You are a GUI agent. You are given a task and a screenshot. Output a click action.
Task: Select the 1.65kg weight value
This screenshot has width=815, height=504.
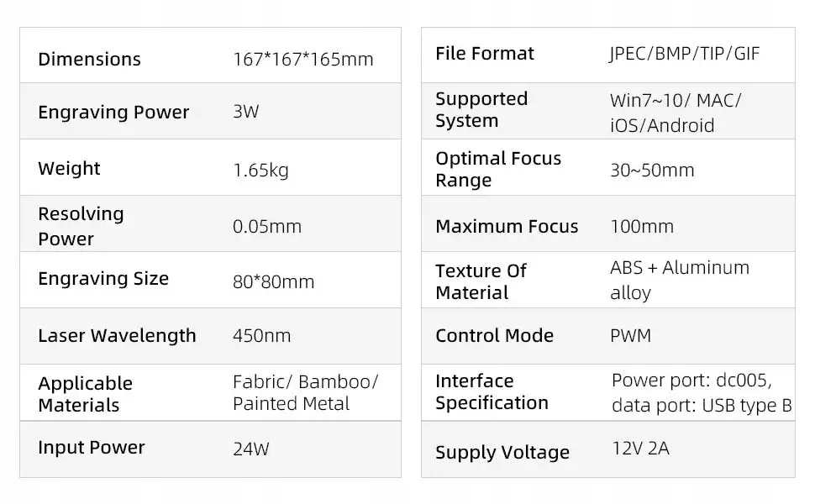point(260,171)
